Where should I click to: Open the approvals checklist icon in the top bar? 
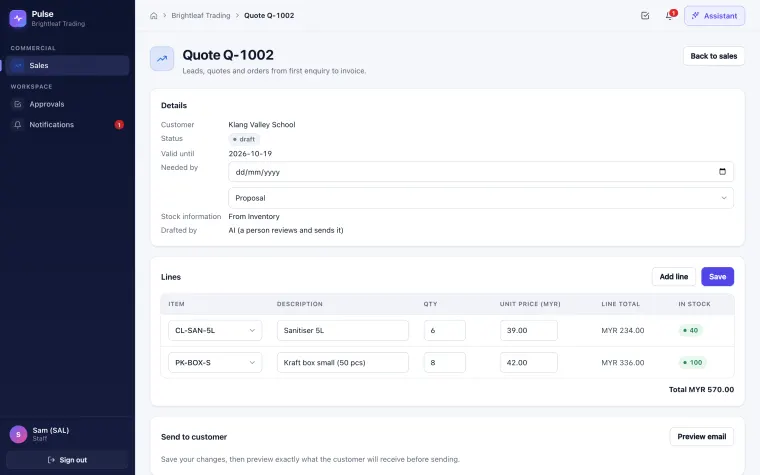point(645,16)
